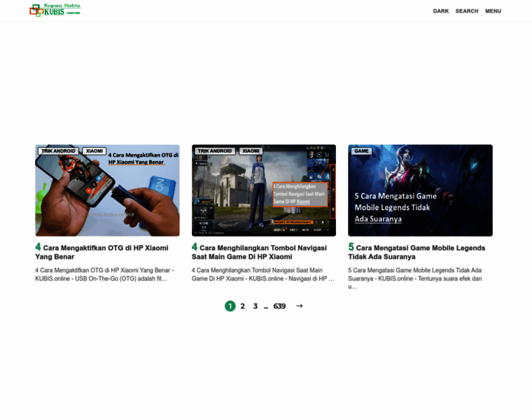Click TRIK ANDROID tag on second card
This screenshot has width=532, height=420.
215,150
